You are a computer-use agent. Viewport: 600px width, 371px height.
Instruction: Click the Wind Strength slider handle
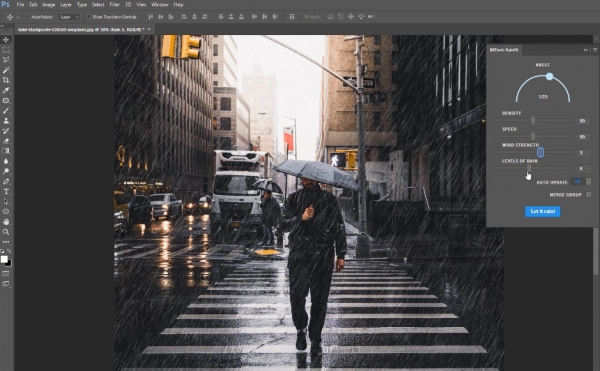540,152
